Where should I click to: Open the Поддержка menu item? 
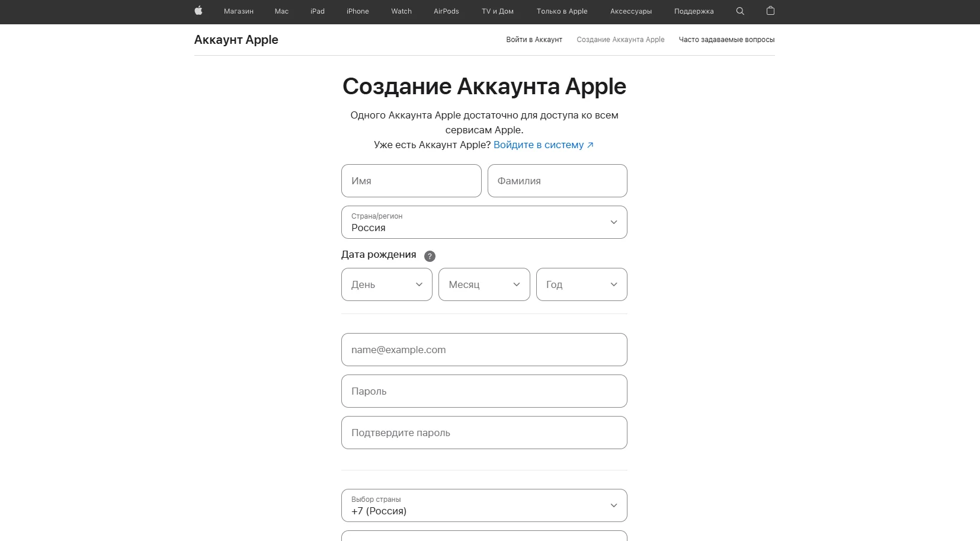(694, 11)
